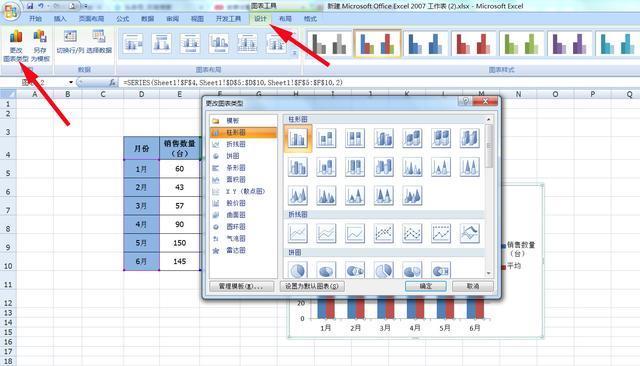The image size is (640, 366).
Task: Click the dialog help question-mark button
Action: tap(465, 101)
